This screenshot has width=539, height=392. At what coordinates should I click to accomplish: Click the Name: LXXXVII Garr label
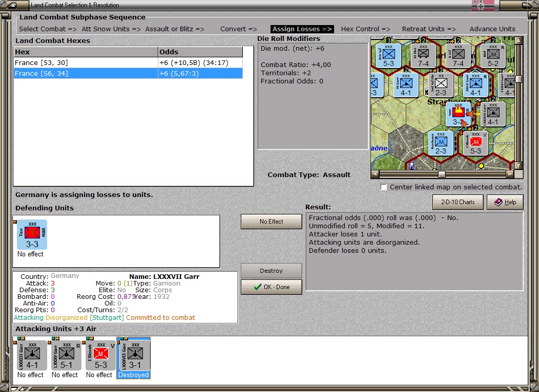(164, 277)
